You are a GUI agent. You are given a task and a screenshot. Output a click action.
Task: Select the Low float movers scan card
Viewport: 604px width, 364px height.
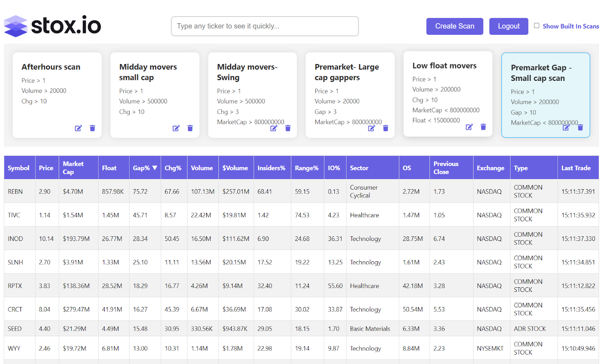click(448, 94)
